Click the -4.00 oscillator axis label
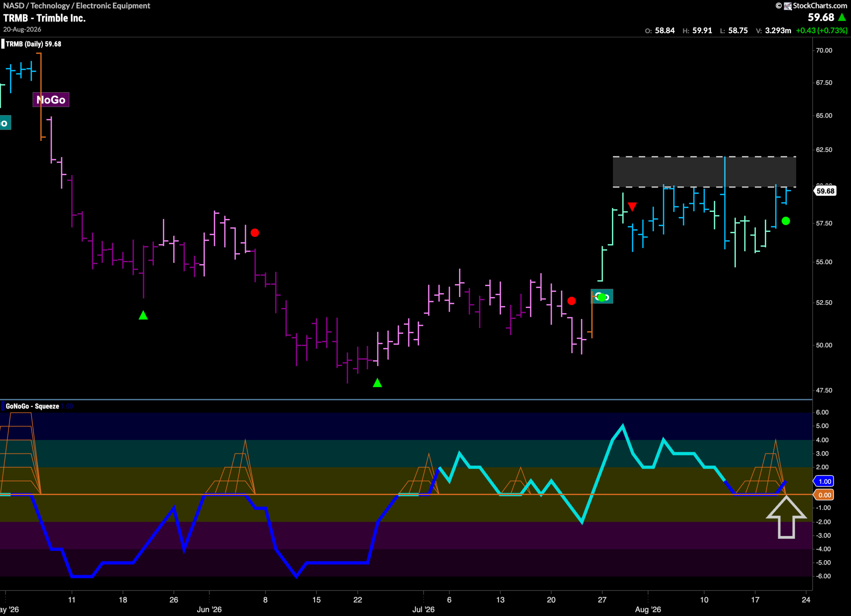 coord(823,549)
